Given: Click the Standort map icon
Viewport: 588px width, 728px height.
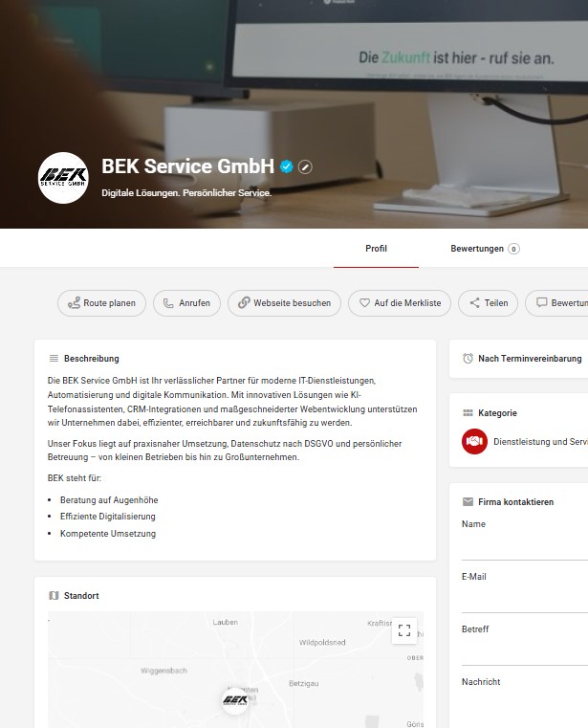Looking at the screenshot, I should coord(54,596).
